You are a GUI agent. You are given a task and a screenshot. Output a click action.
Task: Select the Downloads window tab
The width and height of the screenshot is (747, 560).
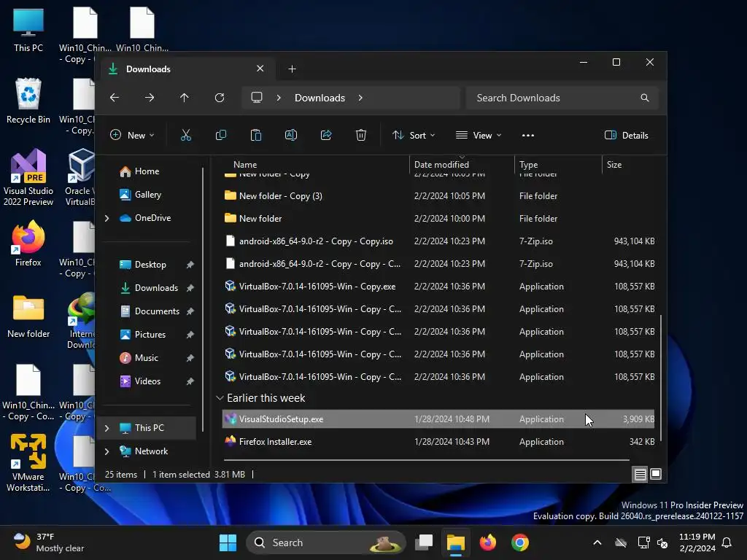[186, 69]
